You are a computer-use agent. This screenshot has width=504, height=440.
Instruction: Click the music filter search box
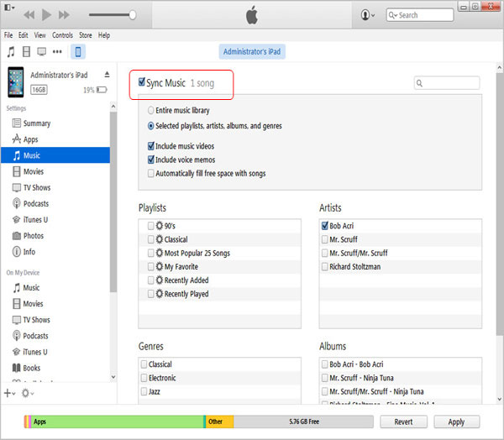tap(447, 83)
